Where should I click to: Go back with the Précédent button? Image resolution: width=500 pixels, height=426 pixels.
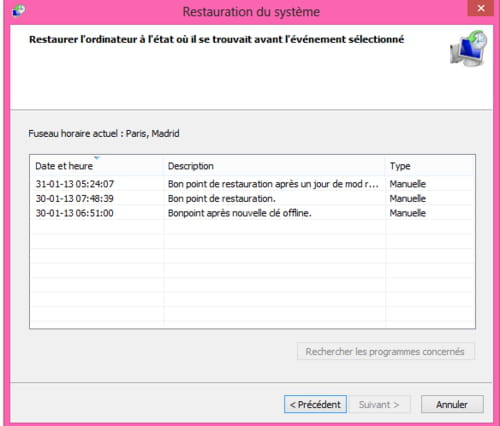pos(315,404)
